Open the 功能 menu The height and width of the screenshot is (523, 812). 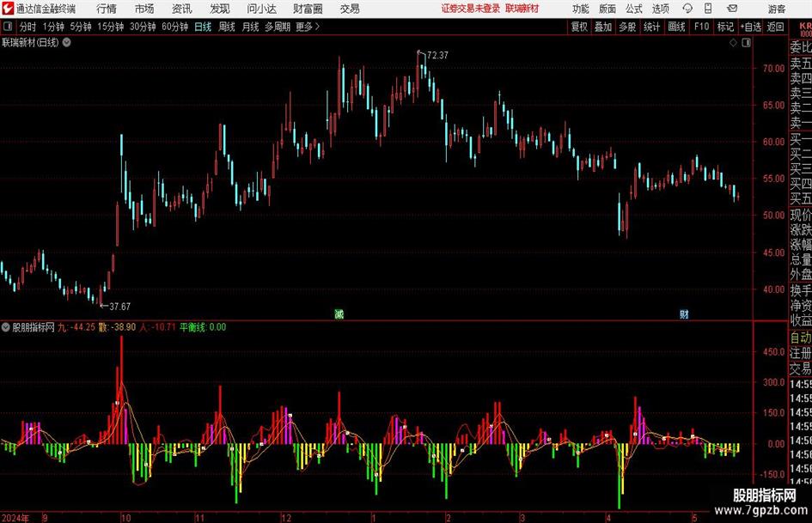(x=581, y=9)
